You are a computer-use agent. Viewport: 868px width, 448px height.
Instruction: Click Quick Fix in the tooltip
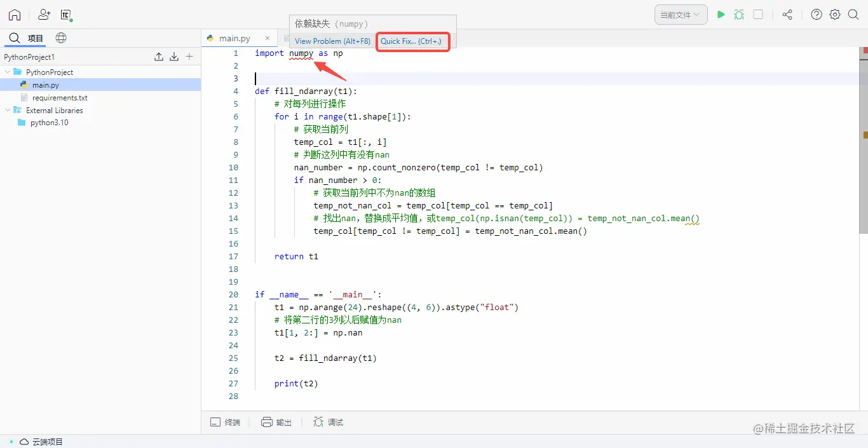(x=410, y=41)
